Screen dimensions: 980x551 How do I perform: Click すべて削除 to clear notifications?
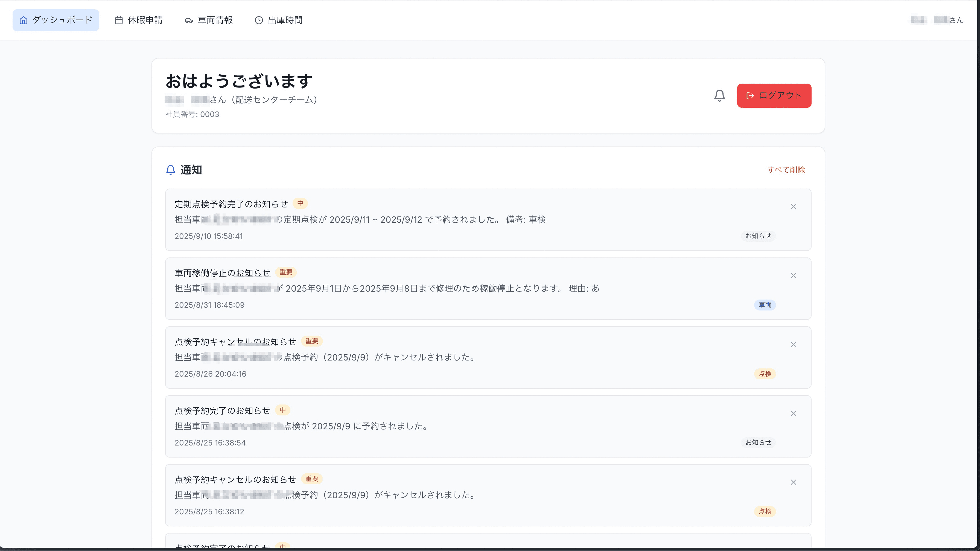click(786, 170)
